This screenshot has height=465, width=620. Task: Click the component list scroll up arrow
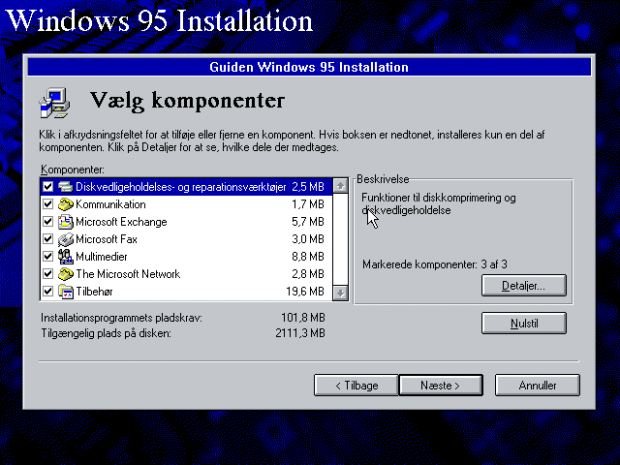tap(340, 186)
